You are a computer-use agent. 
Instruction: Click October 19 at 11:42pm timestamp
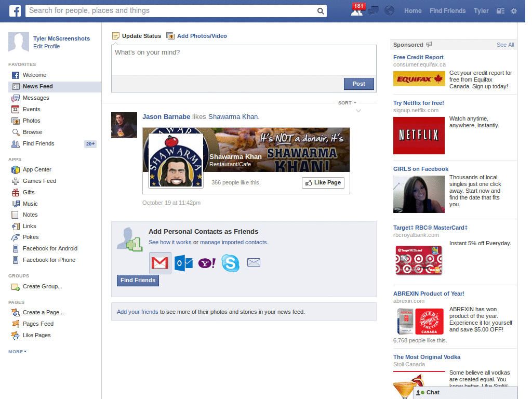click(171, 203)
